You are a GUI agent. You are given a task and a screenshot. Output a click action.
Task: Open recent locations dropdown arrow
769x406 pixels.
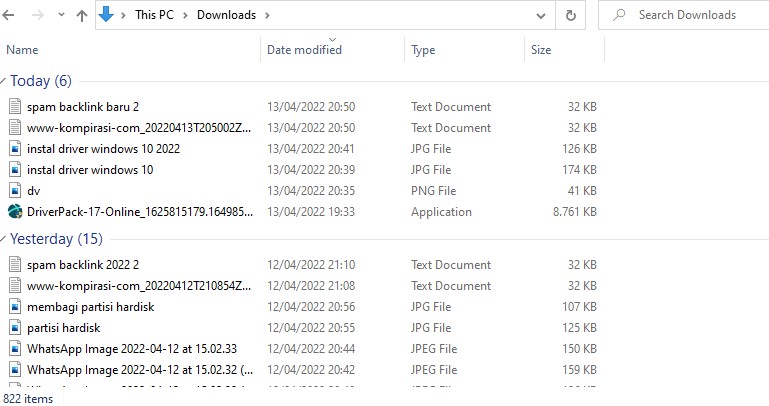click(x=59, y=16)
